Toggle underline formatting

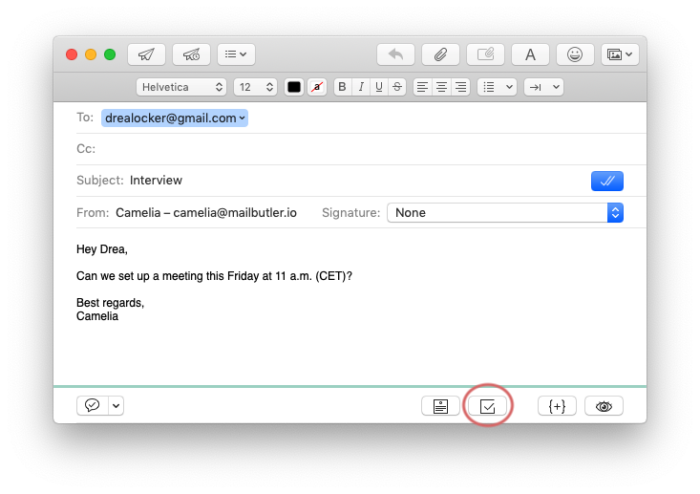(x=379, y=87)
